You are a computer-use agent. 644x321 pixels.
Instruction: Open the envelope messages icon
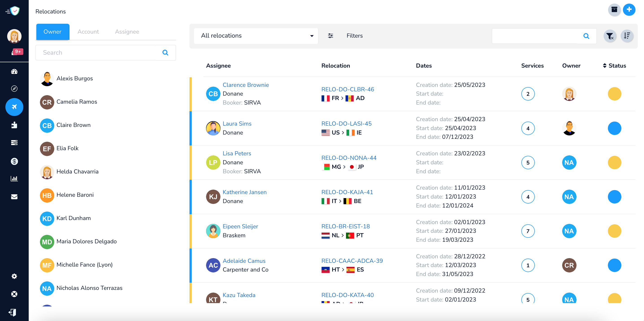14,197
